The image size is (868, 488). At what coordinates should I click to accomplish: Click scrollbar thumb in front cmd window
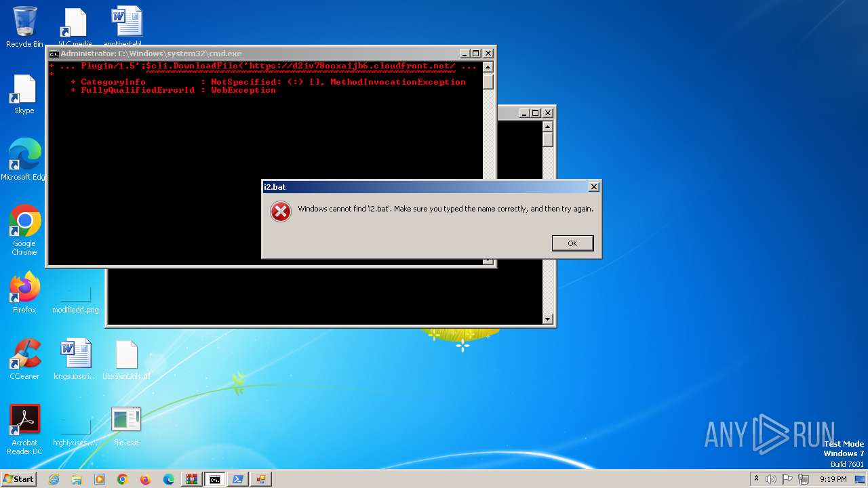pyautogui.click(x=488, y=82)
